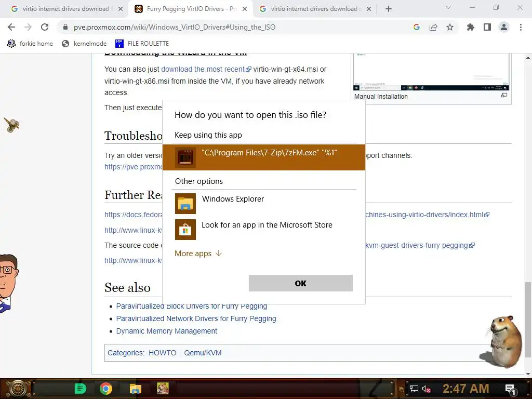This screenshot has width=532, height=399.
Task: Click the 7-Zip application icon
Action: [x=185, y=157]
